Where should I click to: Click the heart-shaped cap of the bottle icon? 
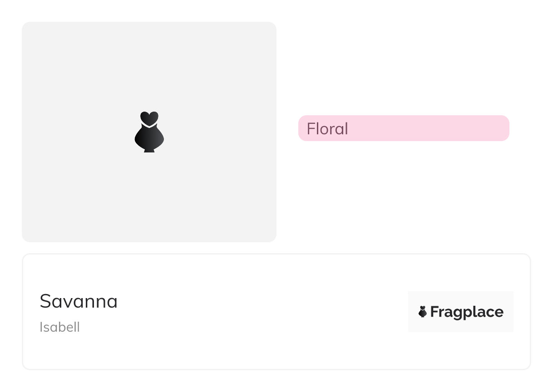[x=149, y=118]
